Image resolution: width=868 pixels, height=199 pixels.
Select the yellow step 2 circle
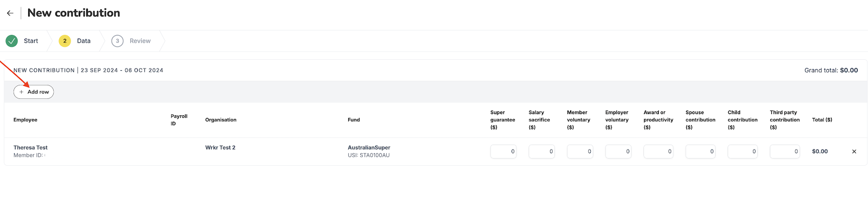click(x=65, y=41)
